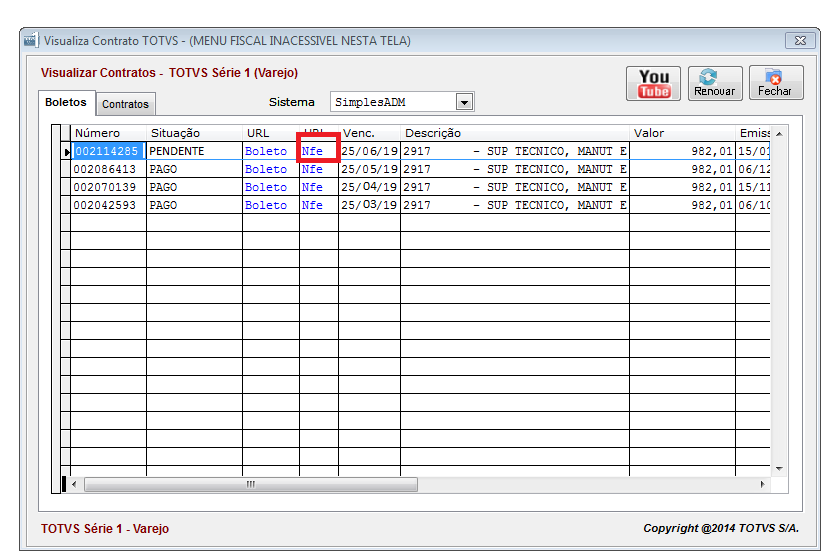
Task: Click Venc. column header
Action: tap(370, 133)
